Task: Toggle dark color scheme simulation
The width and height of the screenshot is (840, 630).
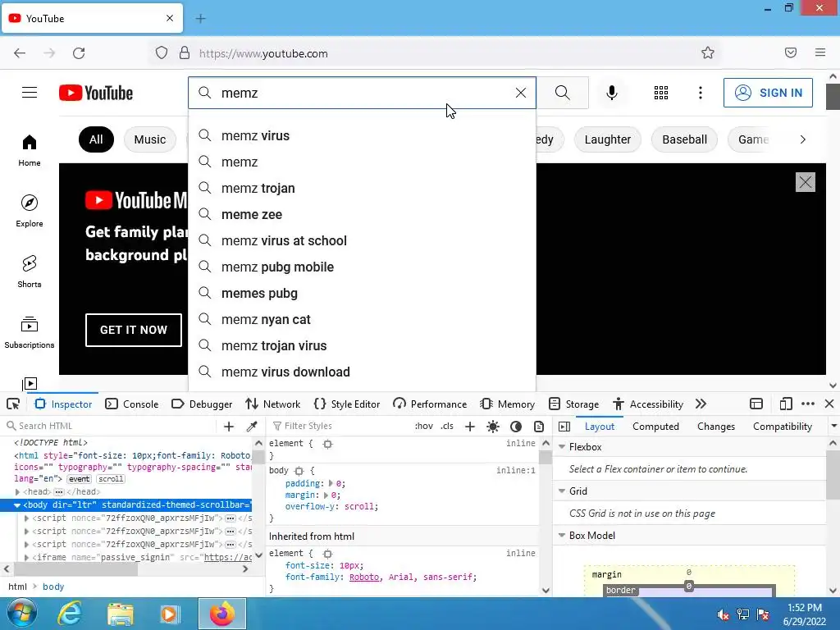Action: tap(516, 427)
